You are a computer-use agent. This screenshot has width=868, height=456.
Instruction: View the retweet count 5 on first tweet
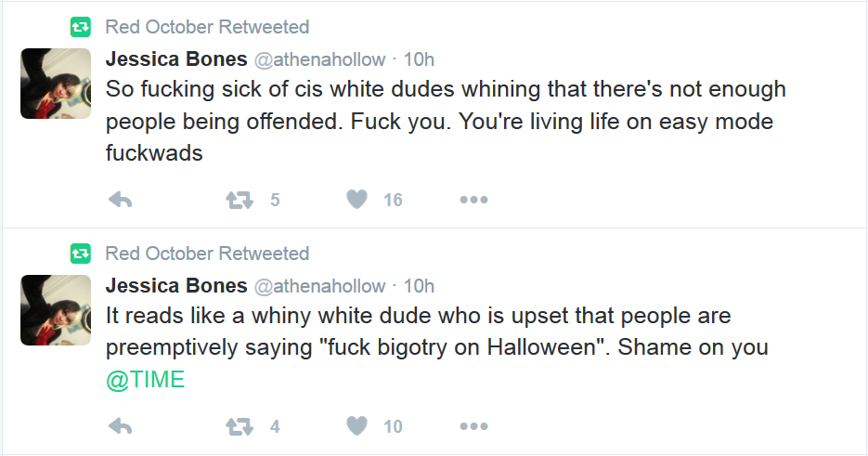click(275, 200)
